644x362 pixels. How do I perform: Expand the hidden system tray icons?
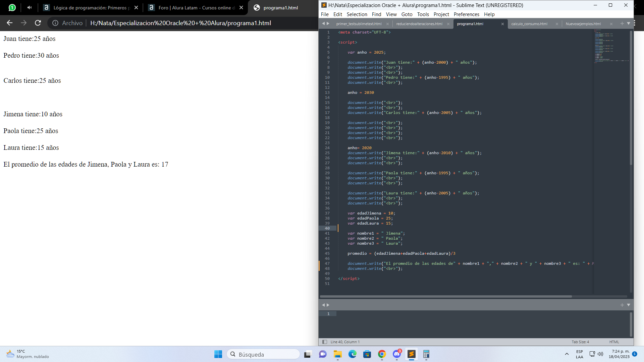click(x=567, y=354)
